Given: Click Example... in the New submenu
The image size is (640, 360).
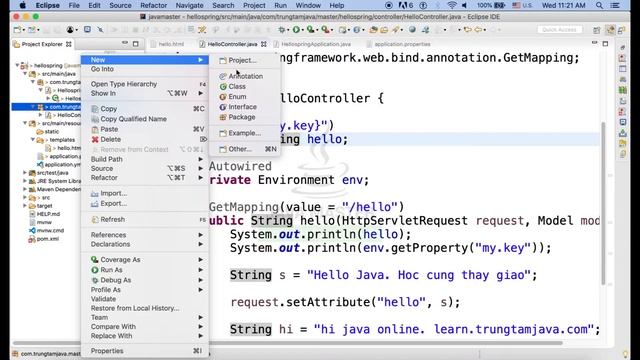Looking at the screenshot, I should 244,133.
